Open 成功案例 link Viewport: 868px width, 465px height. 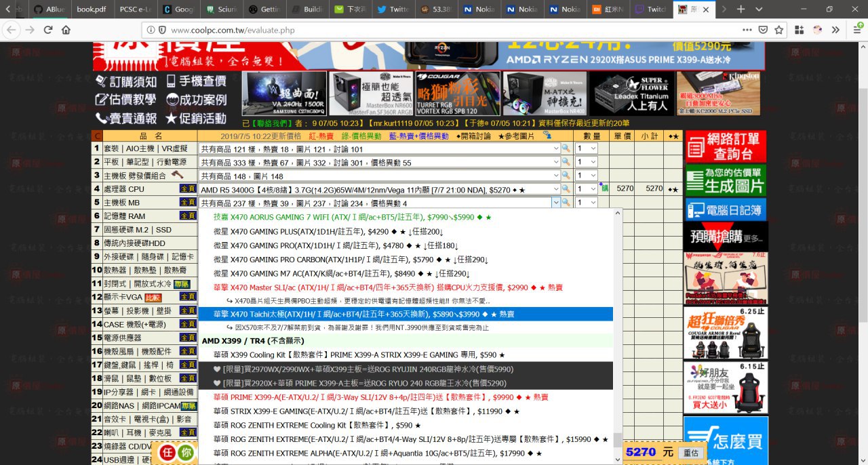pyautogui.click(x=195, y=100)
